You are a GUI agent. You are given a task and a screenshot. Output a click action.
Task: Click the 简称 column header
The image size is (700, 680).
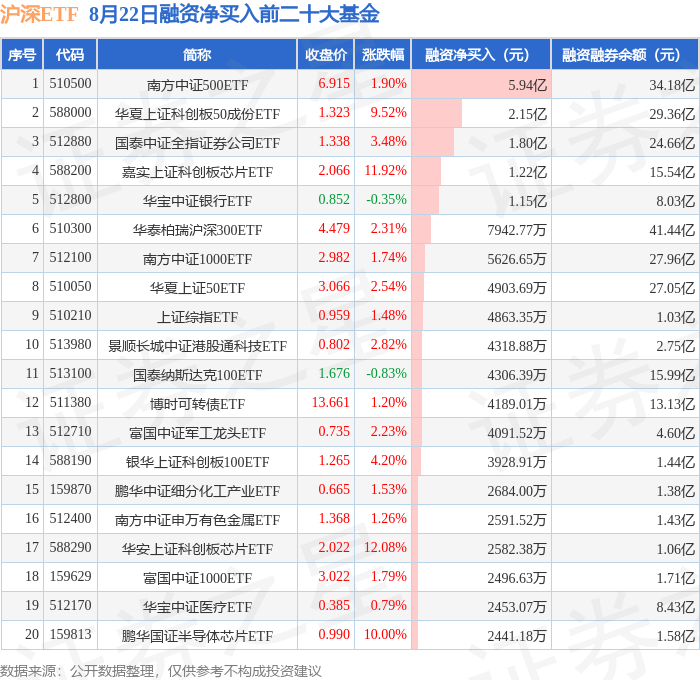[x=197, y=54]
